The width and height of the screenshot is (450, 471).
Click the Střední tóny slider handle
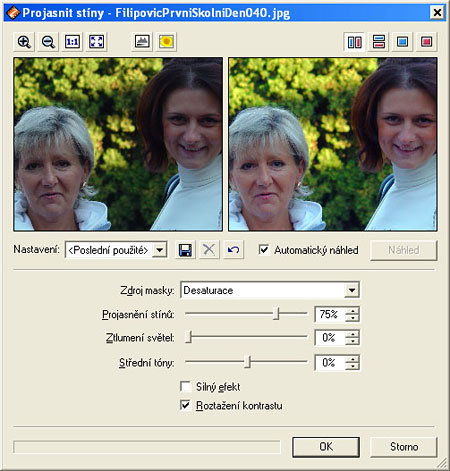point(247,362)
